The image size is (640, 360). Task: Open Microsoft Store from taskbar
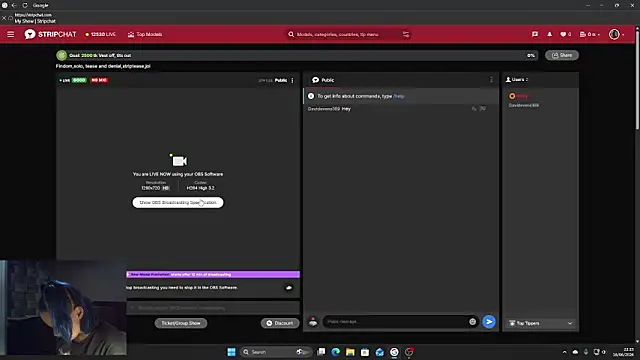click(x=365, y=352)
